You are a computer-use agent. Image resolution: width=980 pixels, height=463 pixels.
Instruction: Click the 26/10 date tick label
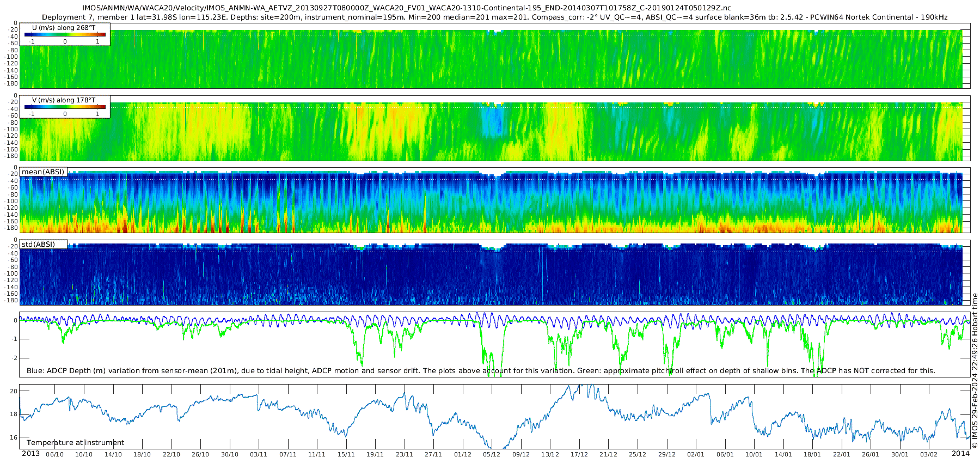(200, 454)
